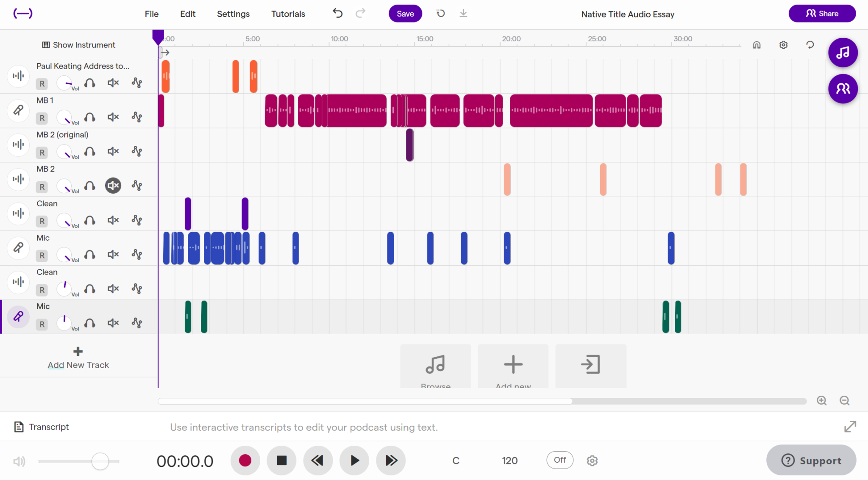Adjust the master volume slider

tap(100, 461)
